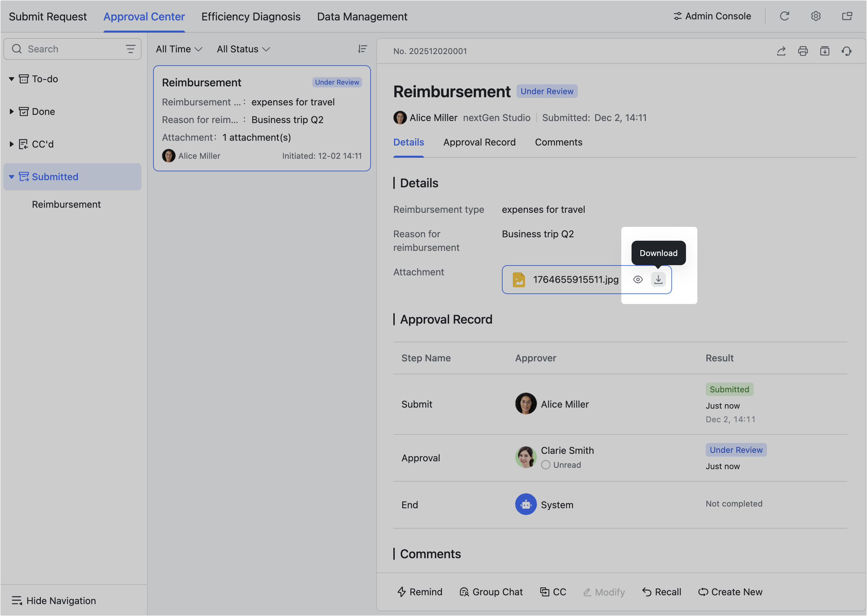Click the sort order icon above the list
This screenshot has width=867, height=616.
(x=362, y=49)
